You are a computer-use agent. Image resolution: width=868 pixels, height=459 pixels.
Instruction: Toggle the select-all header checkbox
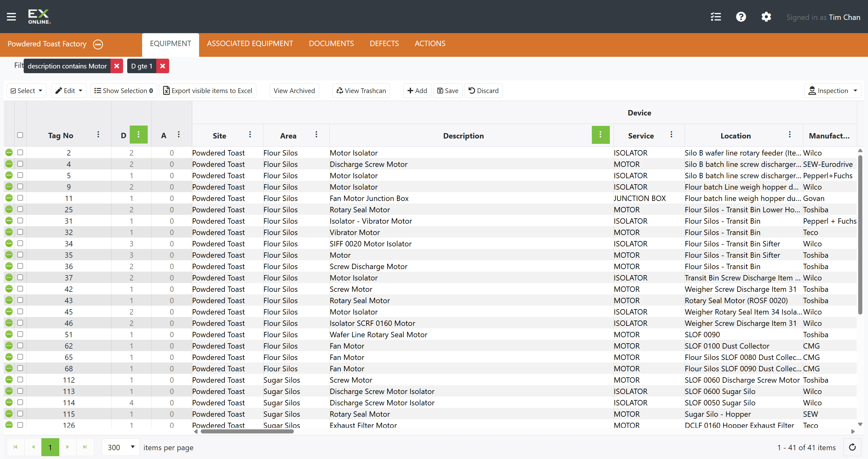pos(20,135)
